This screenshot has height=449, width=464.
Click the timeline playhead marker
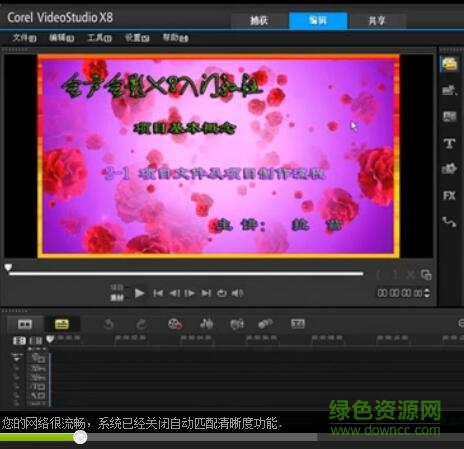click(50, 339)
